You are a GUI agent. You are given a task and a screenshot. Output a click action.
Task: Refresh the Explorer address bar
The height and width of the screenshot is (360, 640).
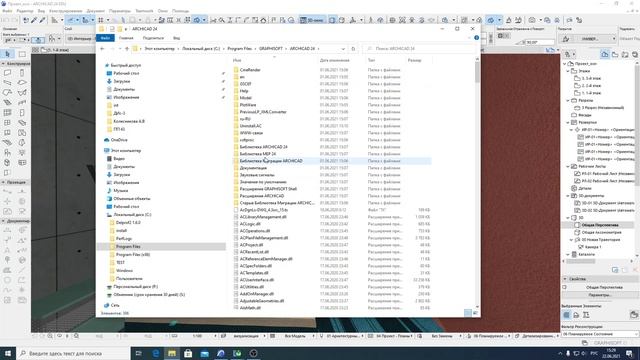point(353,49)
